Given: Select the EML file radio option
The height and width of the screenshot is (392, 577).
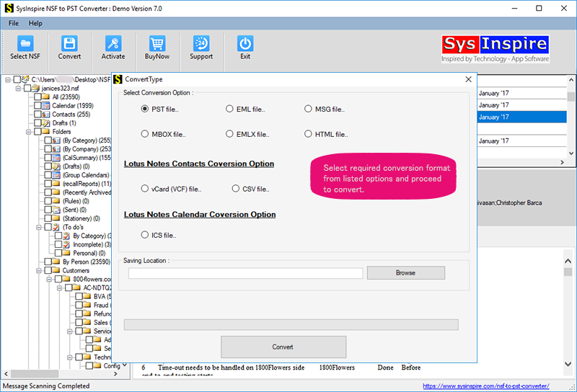Looking at the screenshot, I should [229, 109].
